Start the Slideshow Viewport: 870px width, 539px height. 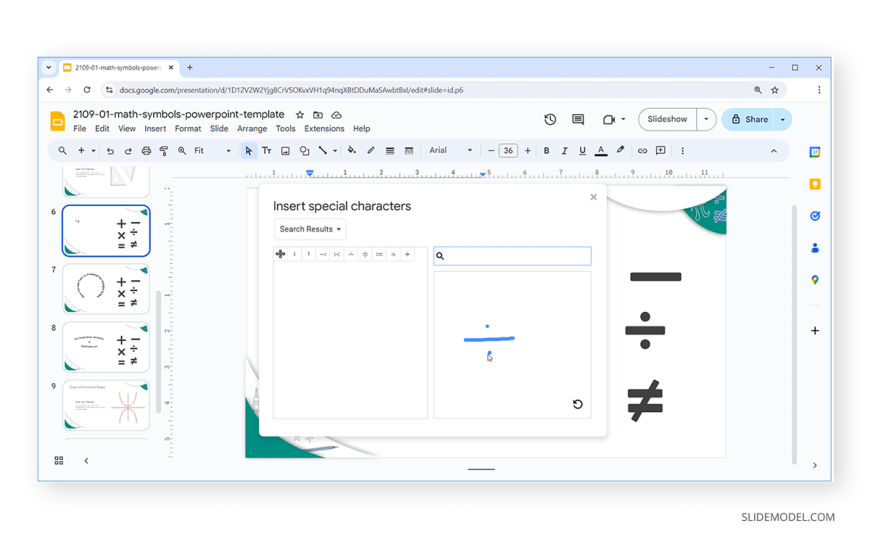tap(667, 119)
